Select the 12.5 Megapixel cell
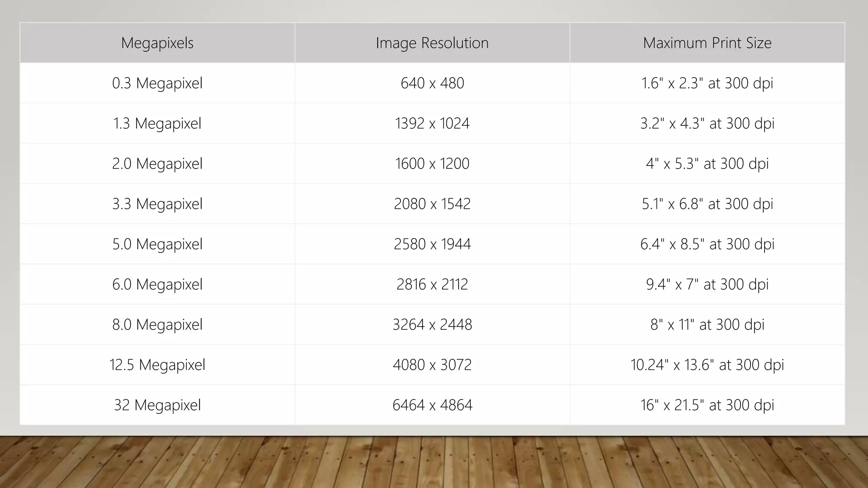 (157, 365)
